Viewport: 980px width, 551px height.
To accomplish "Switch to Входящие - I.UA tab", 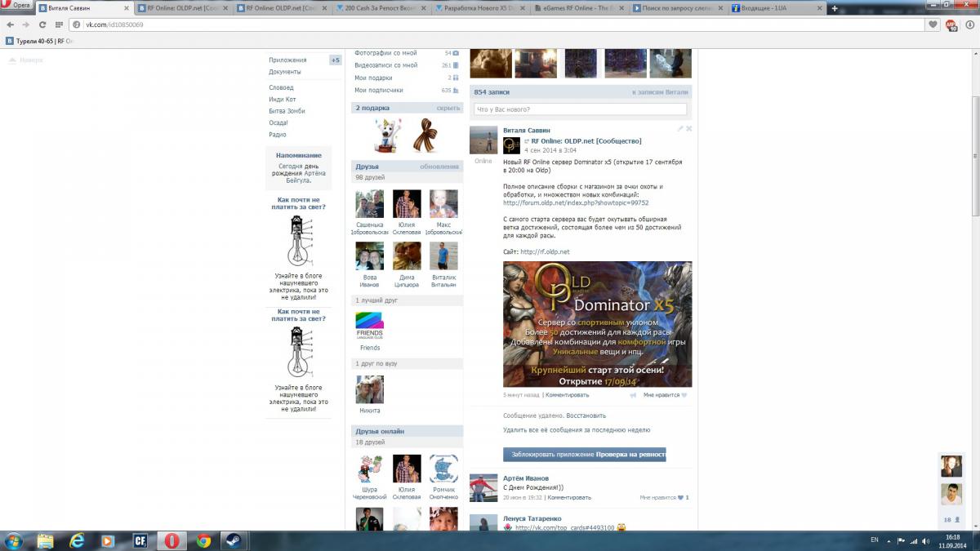I will pos(778,7).
